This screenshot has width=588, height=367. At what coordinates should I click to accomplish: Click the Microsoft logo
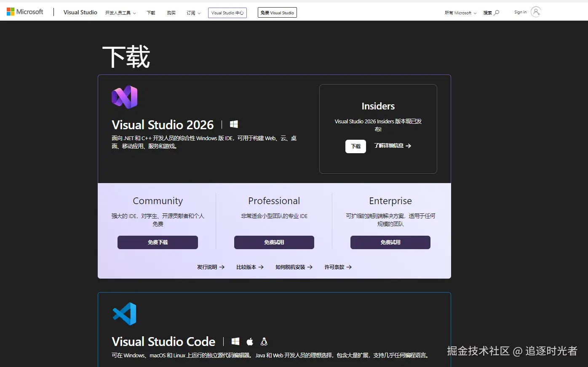[25, 12]
